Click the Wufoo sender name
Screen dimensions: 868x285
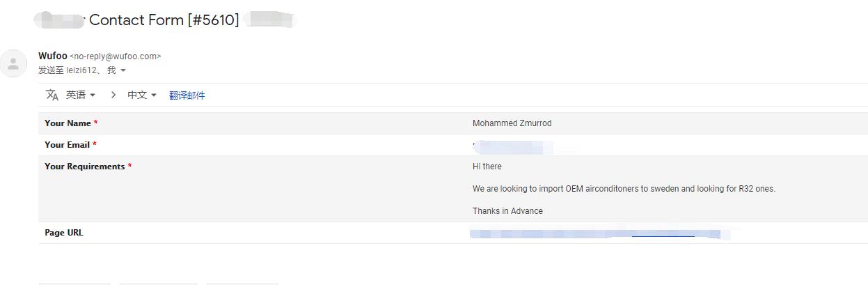53,56
